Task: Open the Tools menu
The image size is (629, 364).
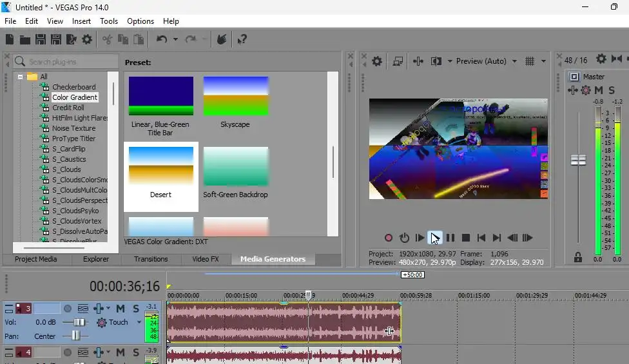Action: [109, 21]
